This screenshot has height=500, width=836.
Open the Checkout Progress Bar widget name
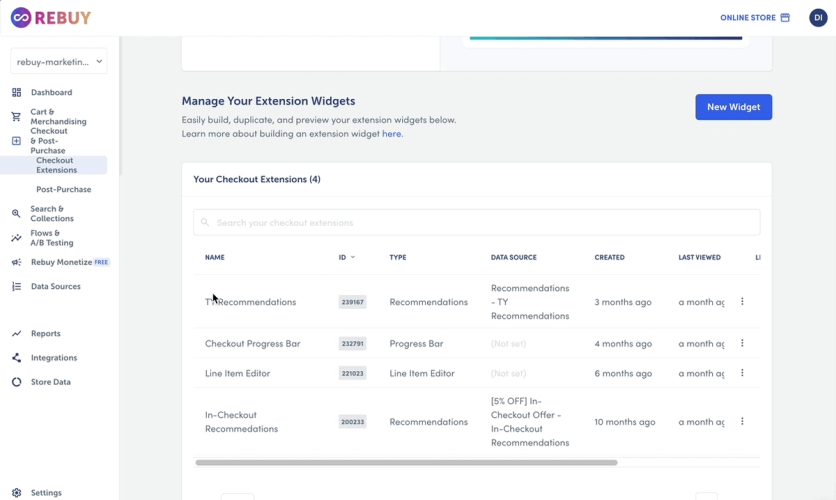[x=253, y=343]
